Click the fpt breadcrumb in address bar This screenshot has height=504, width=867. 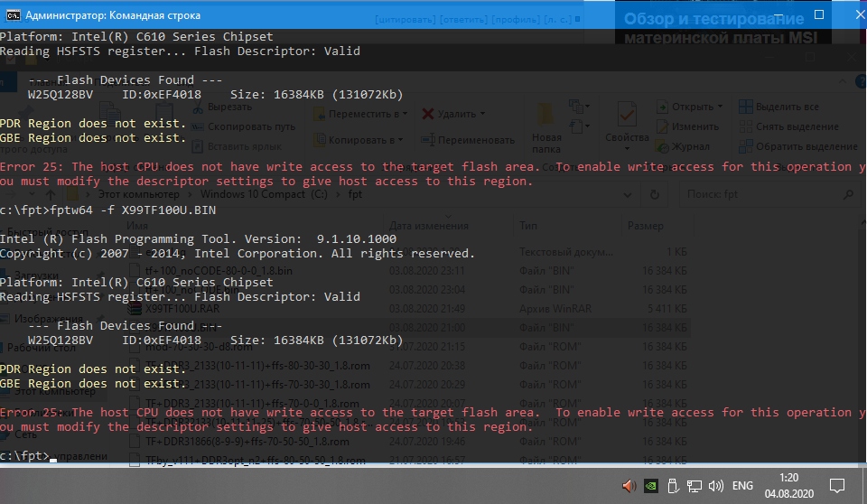click(x=355, y=194)
